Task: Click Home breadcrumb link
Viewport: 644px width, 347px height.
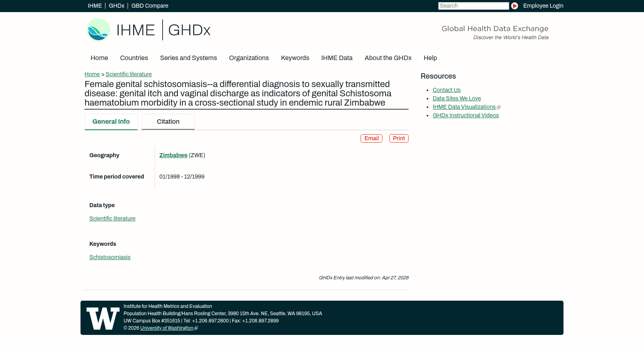Action: (92, 74)
